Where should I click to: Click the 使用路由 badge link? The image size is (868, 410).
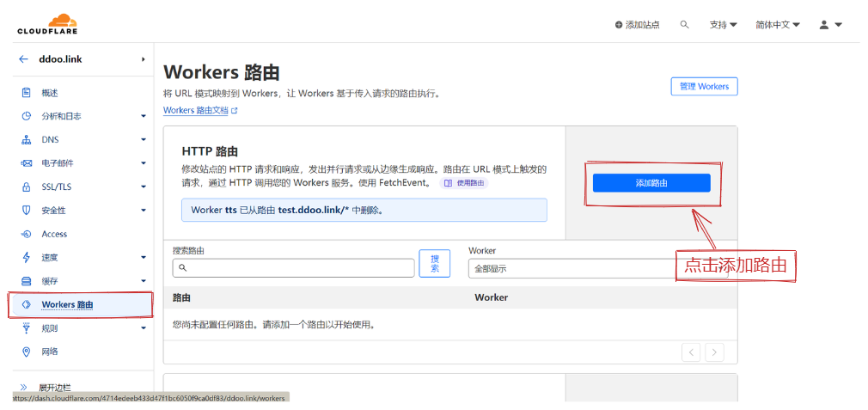coord(464,183)
